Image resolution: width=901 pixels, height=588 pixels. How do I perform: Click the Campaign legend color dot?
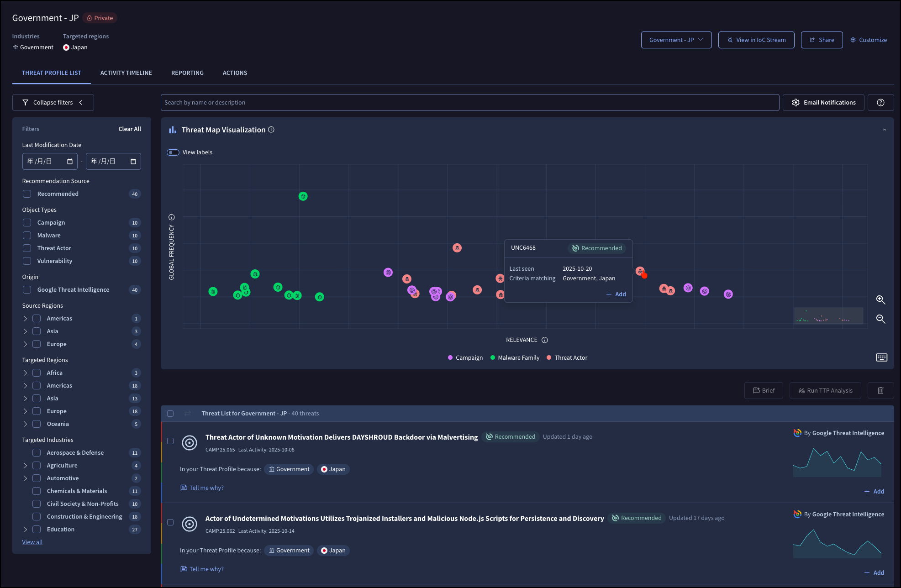[x=450, y=358]
